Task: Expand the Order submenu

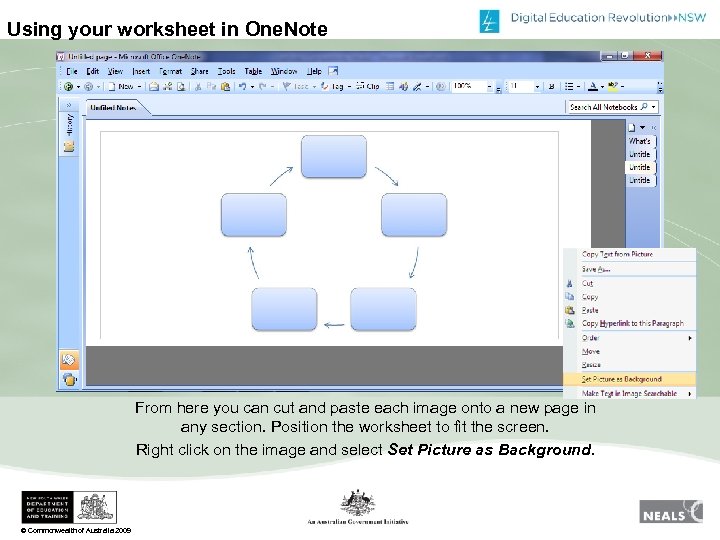Action: coord(630,338)
